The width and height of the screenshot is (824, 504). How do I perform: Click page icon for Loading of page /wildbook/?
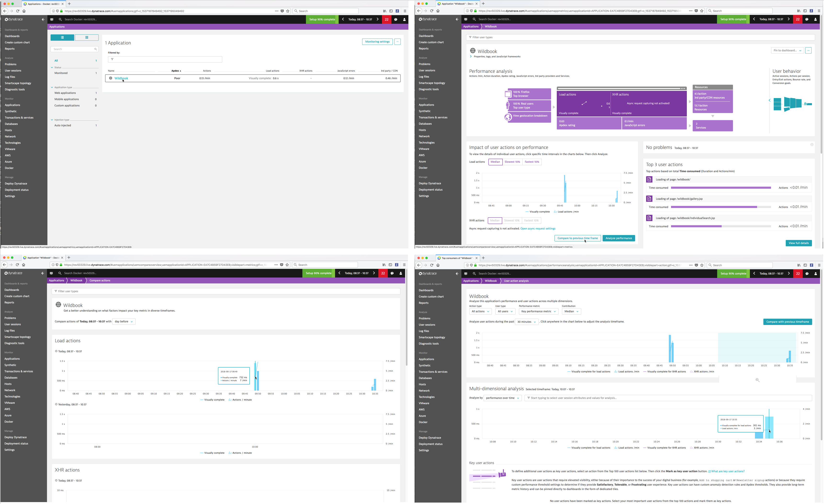[649, 179]
